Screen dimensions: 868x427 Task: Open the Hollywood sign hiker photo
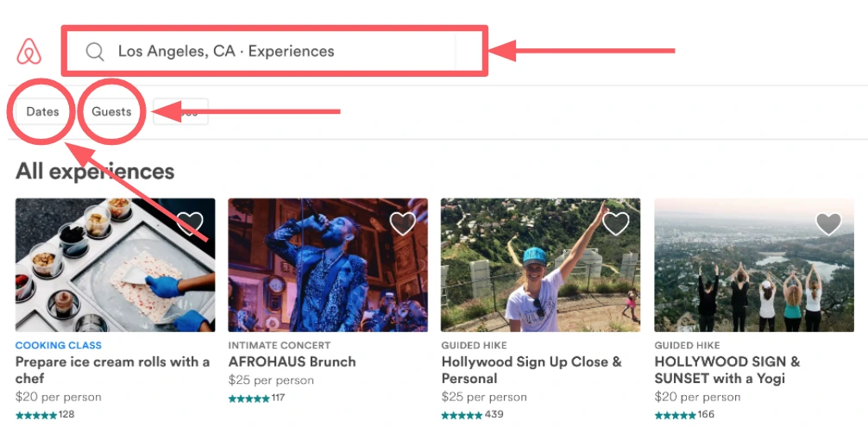coord(541,265)
